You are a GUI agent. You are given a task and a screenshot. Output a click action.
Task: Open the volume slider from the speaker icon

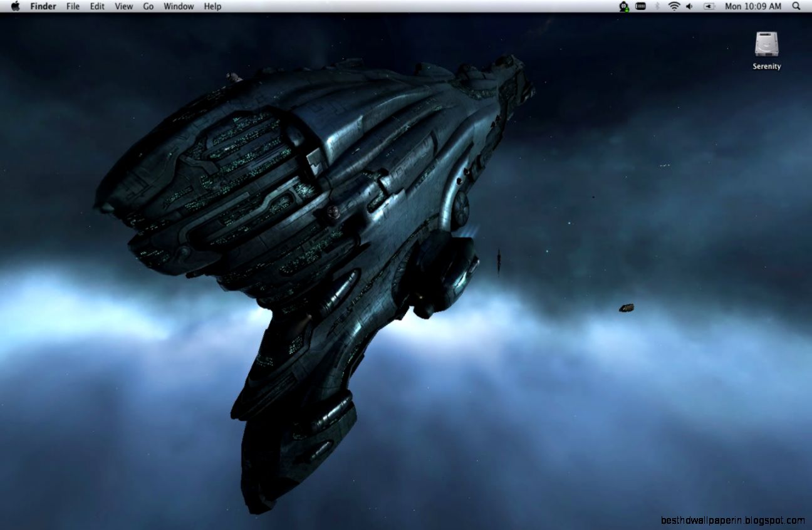click(689, 6)
